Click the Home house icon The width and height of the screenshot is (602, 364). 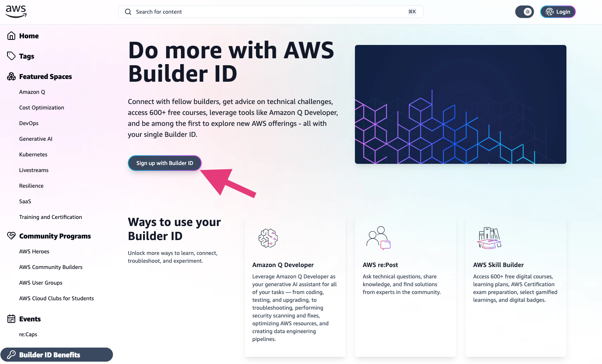click(11, 36)
